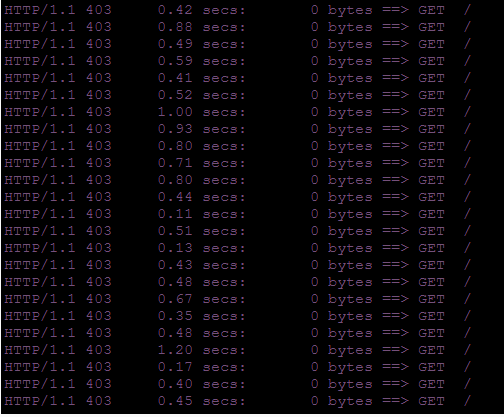Image resolution: width=504 pixels, height=417 pixels.
Task: Select the last line's 0.45 secs
Action: coord(201,401)
